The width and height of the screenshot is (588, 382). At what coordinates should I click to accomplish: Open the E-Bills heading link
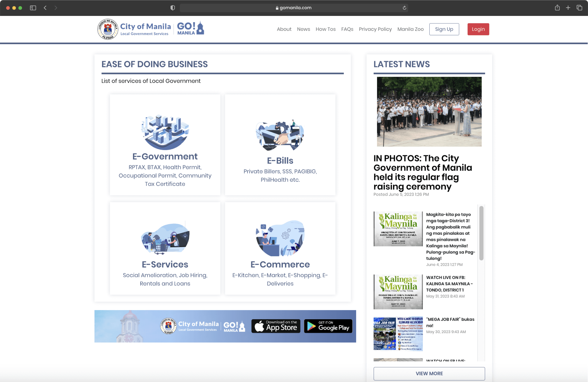pos(280,161)
